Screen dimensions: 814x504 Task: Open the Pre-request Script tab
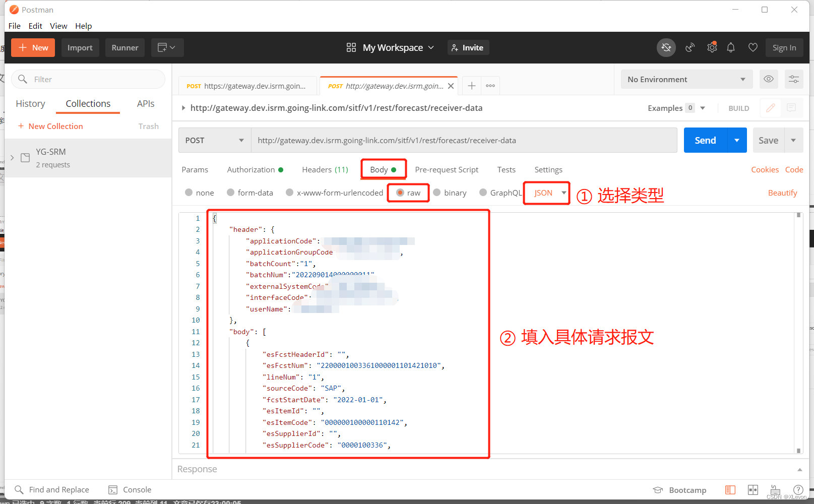[447, 169]
